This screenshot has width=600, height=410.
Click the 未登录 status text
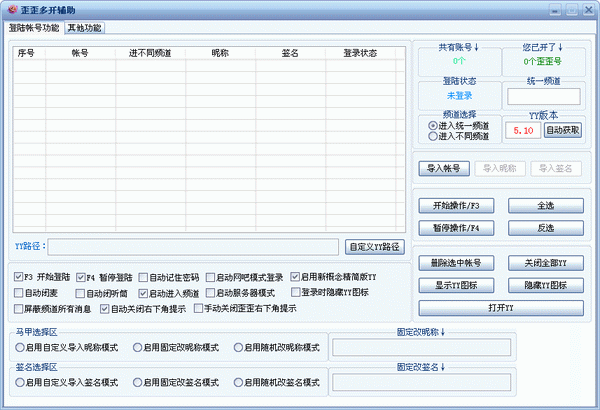(x=460, y=96)
